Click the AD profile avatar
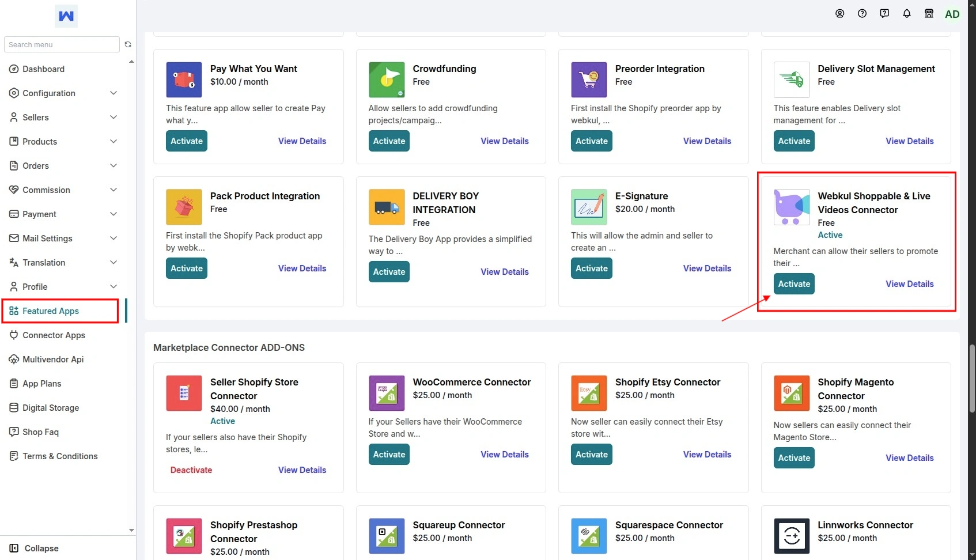976x560 pixels. tap(952, 14)
